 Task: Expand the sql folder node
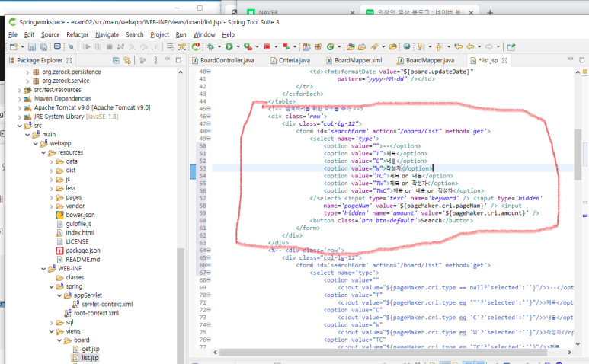pyautogui.click(x=52, y=323)
